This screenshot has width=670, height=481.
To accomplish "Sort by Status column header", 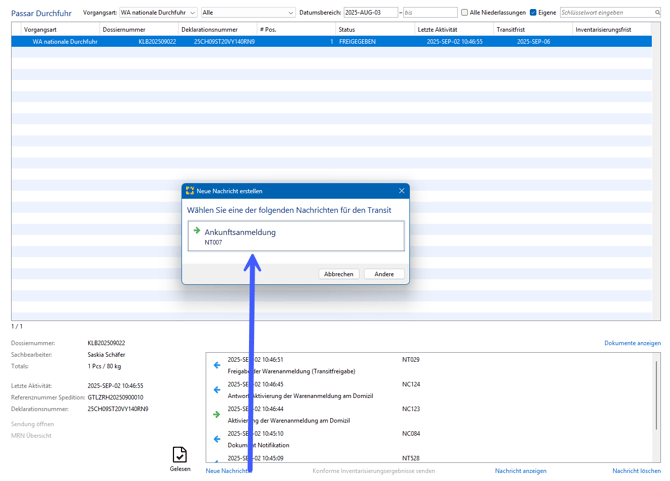I will tap(375, 29).
